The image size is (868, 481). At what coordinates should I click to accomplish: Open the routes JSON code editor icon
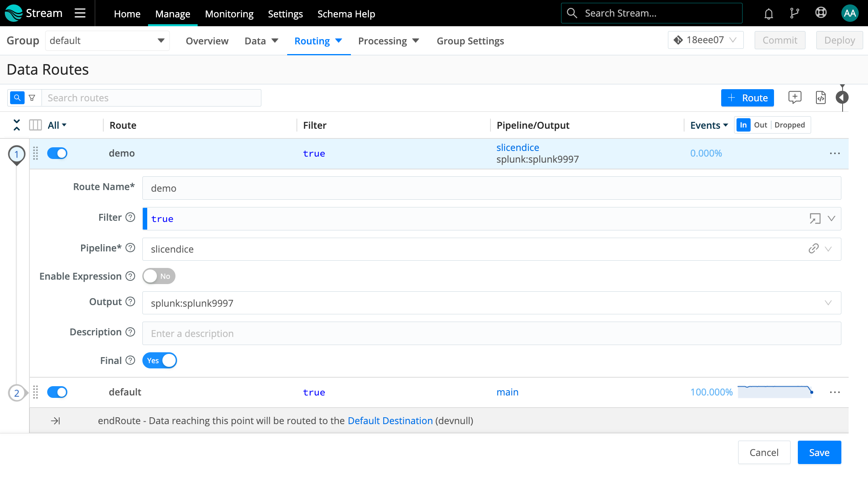point(820,98)
